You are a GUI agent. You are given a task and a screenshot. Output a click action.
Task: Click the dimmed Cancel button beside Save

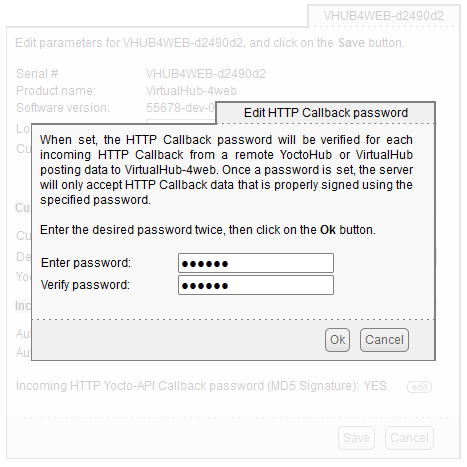click(409, 438)
